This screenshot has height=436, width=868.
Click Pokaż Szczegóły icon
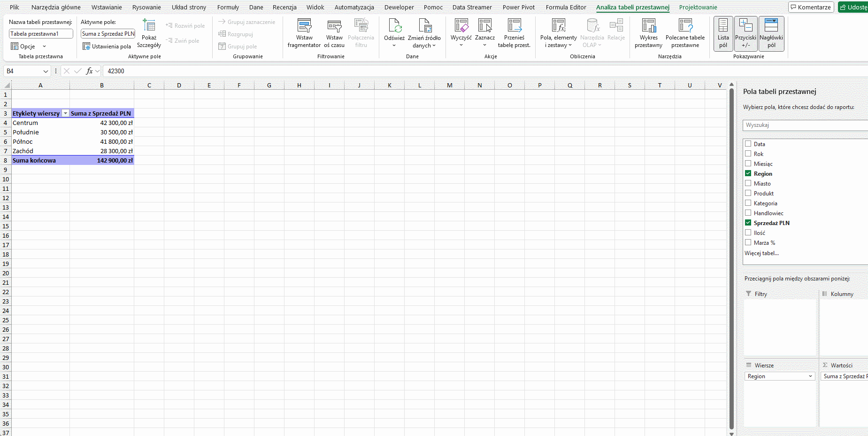pos(149,26)
